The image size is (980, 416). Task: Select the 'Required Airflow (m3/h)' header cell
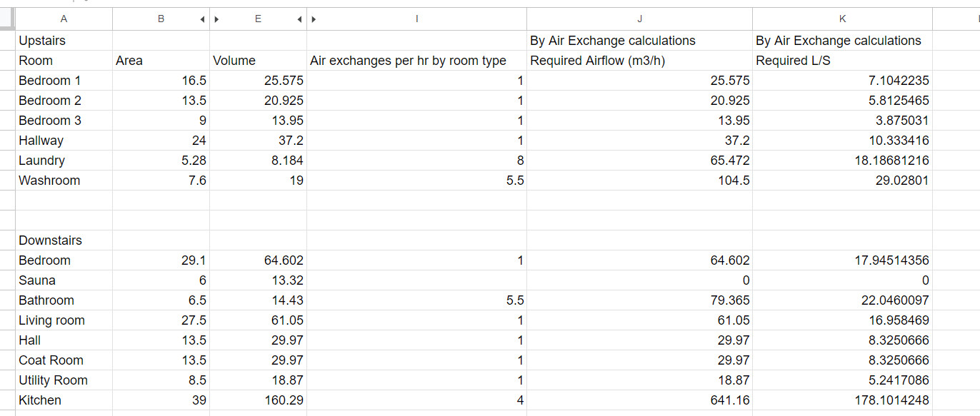click(x=639, y=61)
